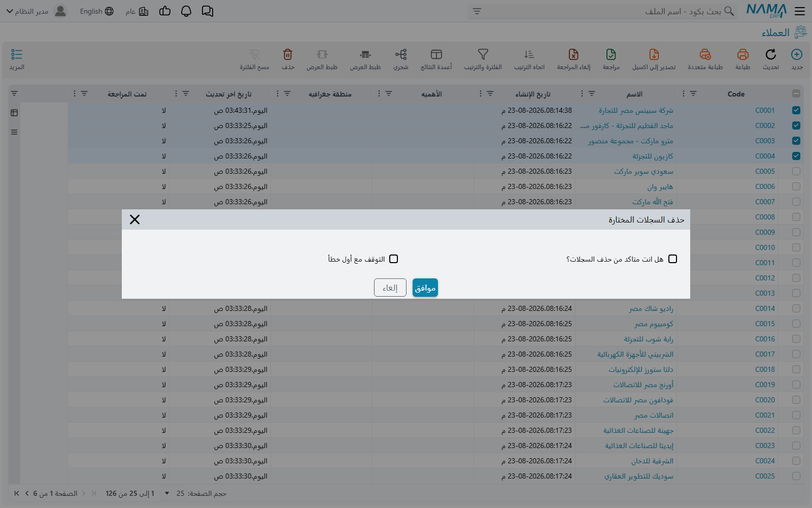Uncheck row C0003 checkbox
812x508 pixels.
(796, 141)
